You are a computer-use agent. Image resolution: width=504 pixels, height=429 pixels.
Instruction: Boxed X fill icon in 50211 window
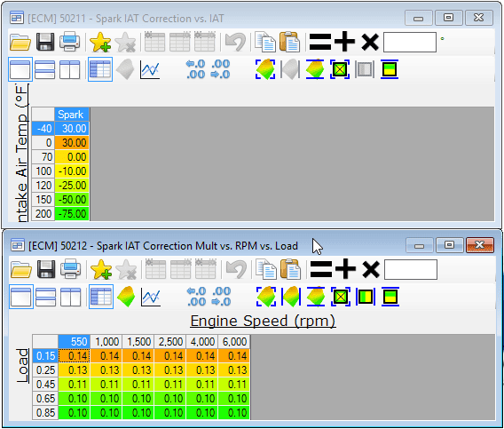click(340, 69)
